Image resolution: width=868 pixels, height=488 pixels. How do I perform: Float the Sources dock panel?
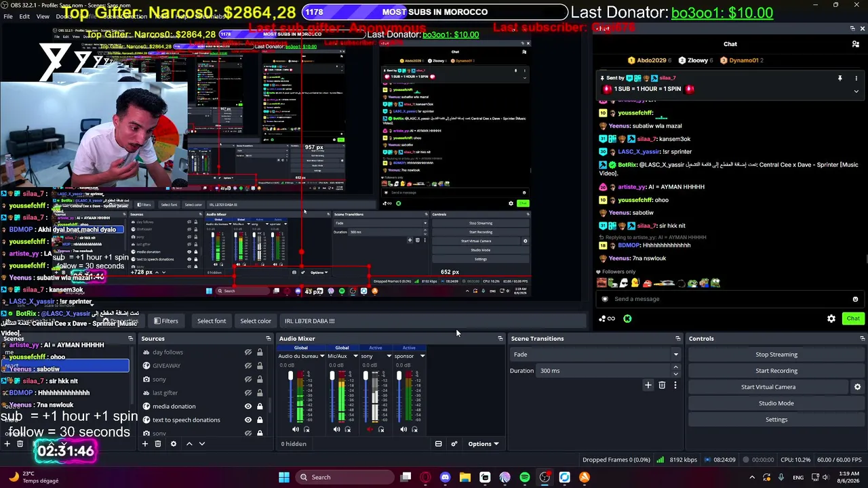click(269, 339)
